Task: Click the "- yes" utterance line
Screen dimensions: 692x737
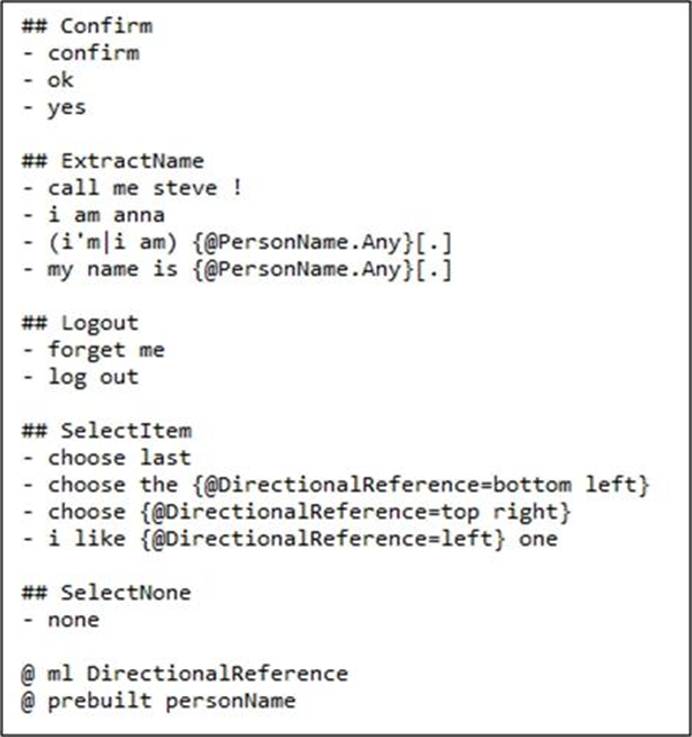Action: click(x=53, y=107)
